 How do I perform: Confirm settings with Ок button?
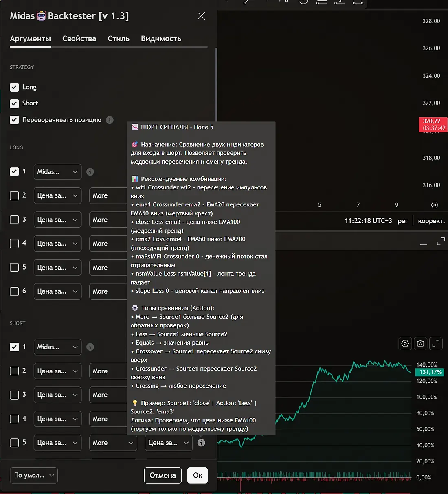point(198,475)
